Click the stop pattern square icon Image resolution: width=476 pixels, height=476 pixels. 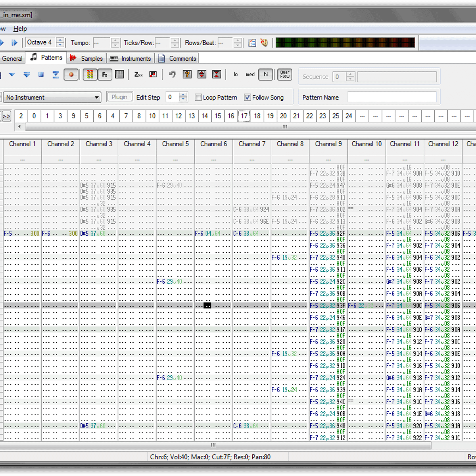41,75
